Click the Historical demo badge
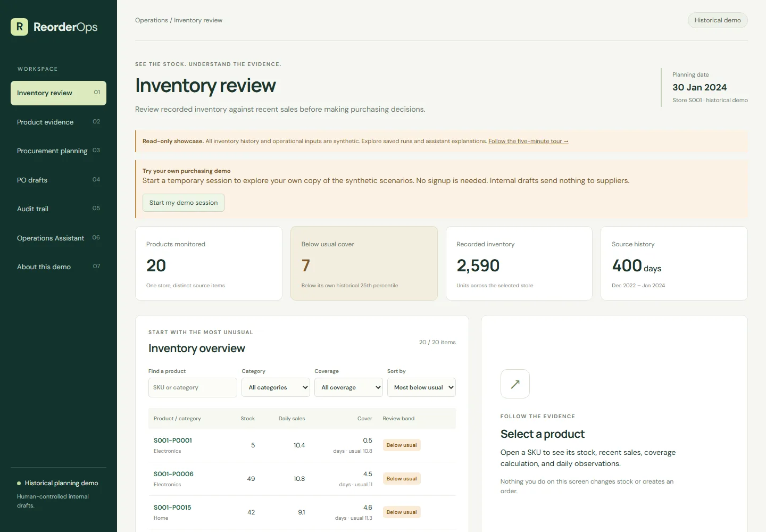Viewport: 766px width, 532px height. 718,20
